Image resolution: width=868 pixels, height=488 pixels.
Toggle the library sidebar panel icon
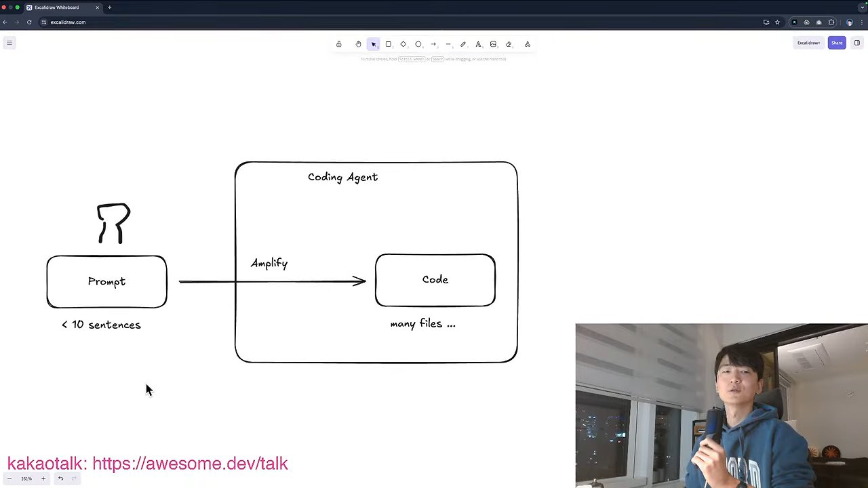[857, 43]
